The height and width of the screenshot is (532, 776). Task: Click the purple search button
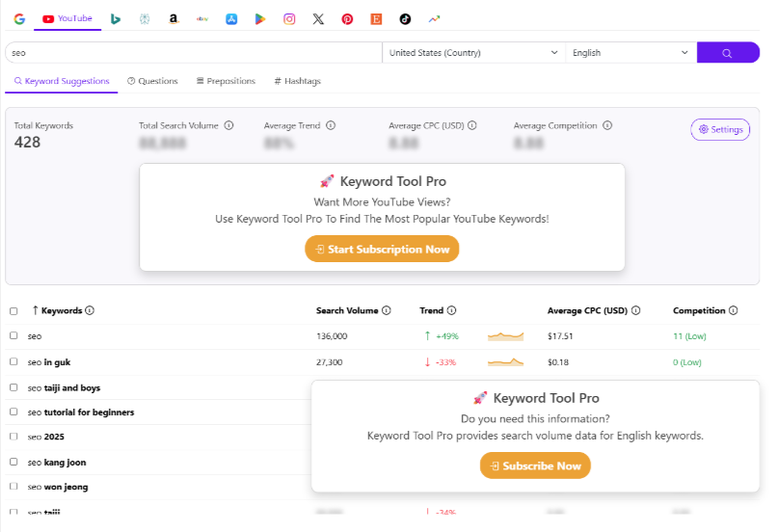[x=728, y=52]
